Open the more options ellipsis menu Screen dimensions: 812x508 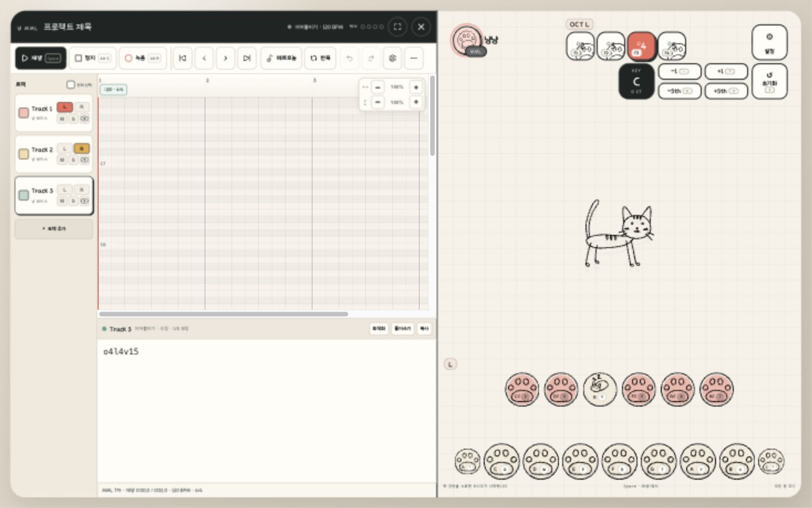coord(414,58)
